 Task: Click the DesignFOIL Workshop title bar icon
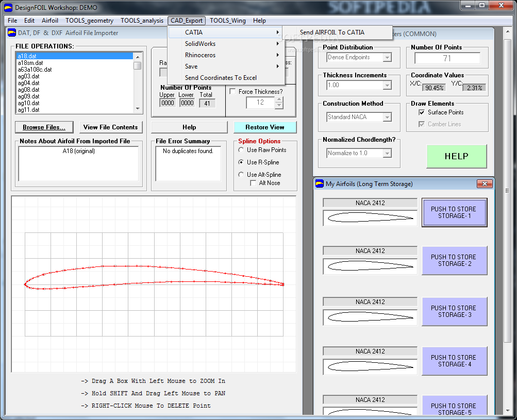tap(8, 7)
